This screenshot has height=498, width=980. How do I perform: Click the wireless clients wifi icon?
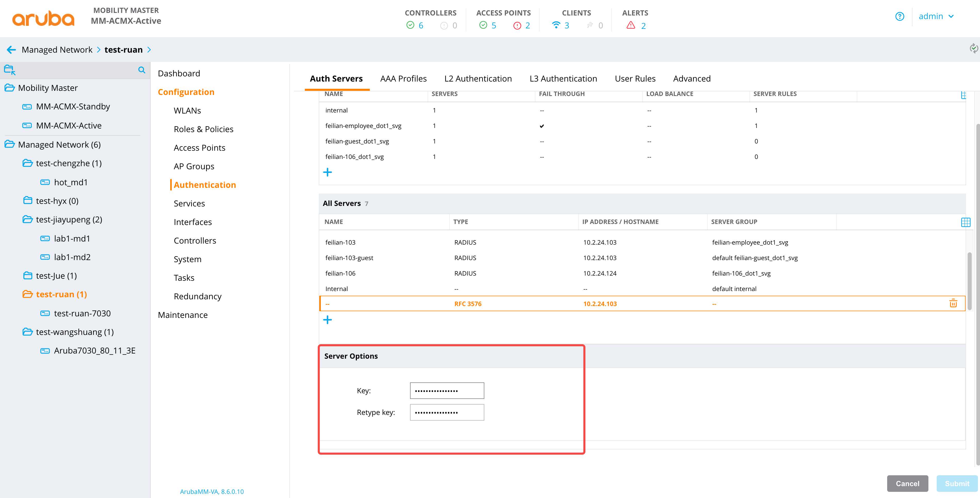(556, 25)
